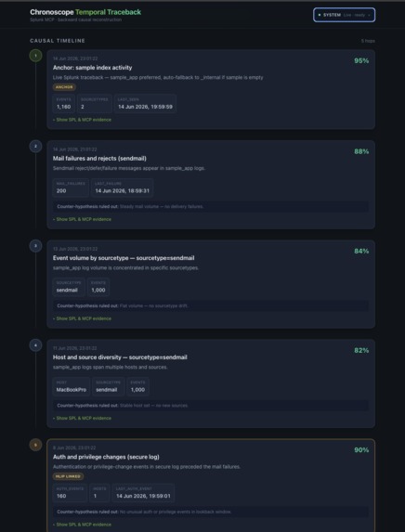Expand SPL & MCP evidence for Mail failures card
405x532 pixels.
tap(82, 219)
